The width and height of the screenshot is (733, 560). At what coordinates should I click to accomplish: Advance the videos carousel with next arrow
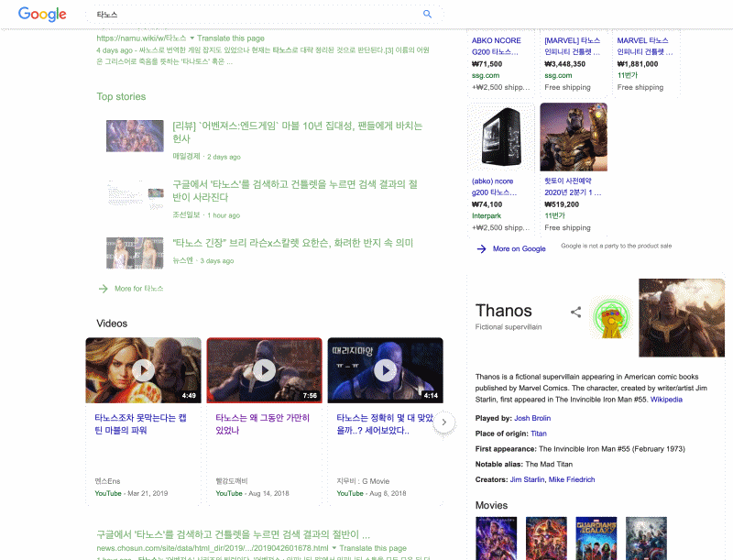(444, 423)
